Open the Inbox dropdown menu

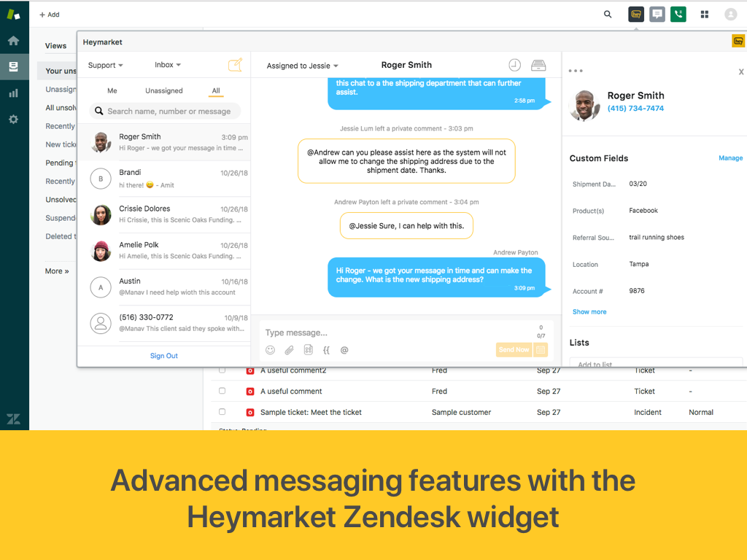168,65
